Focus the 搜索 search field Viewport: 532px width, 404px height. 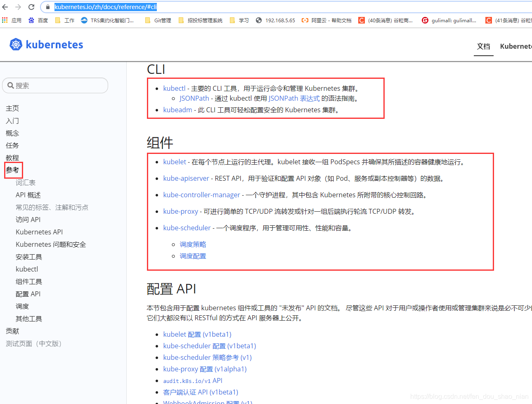click(x=55, y=85)
